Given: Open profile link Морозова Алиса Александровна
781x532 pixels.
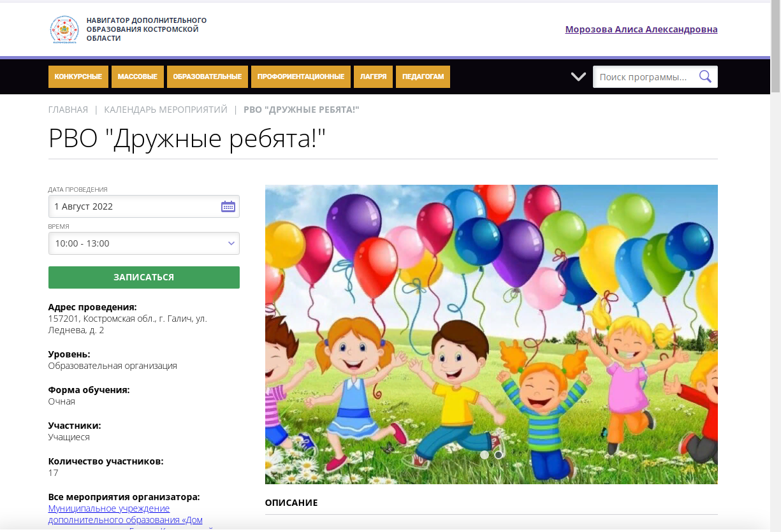Looking at the screenshot, I should pos(641,29).
